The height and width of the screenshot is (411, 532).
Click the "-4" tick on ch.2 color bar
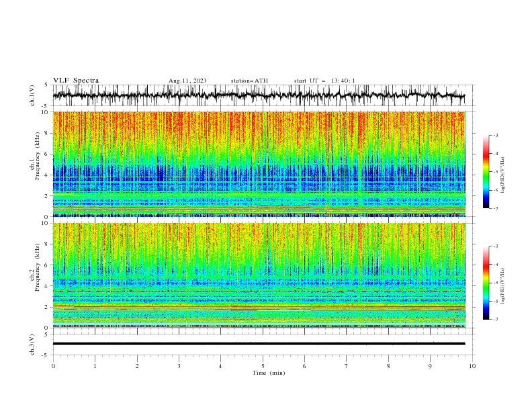[495, 265]
